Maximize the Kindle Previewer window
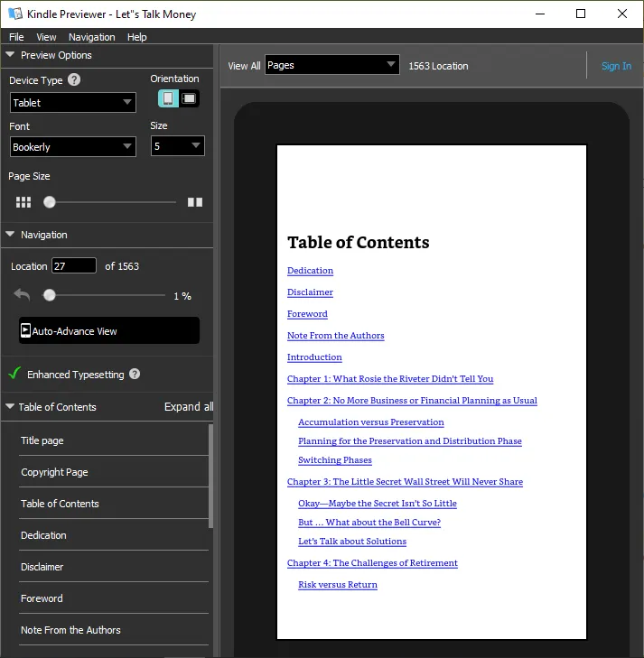 [581, 14]
